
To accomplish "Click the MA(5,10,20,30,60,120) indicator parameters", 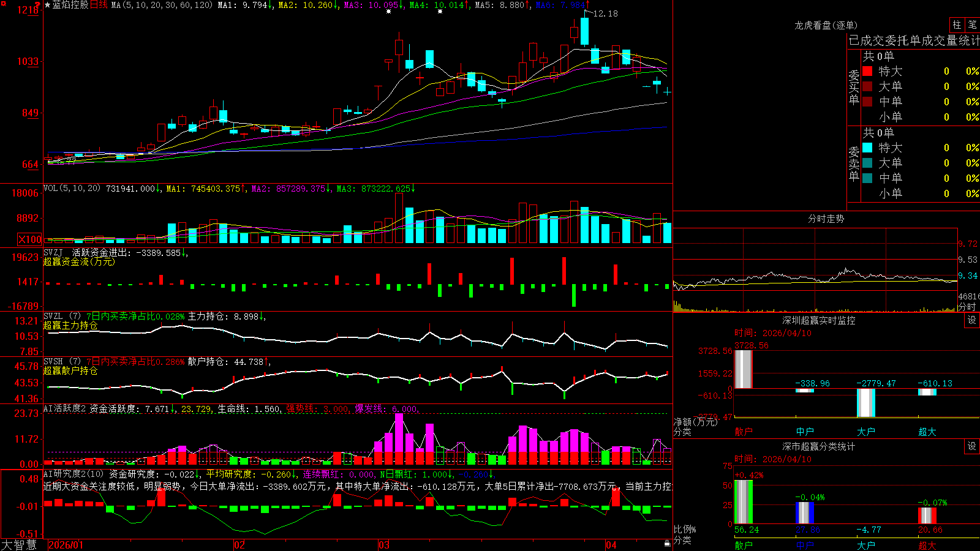I will [162, 5].
